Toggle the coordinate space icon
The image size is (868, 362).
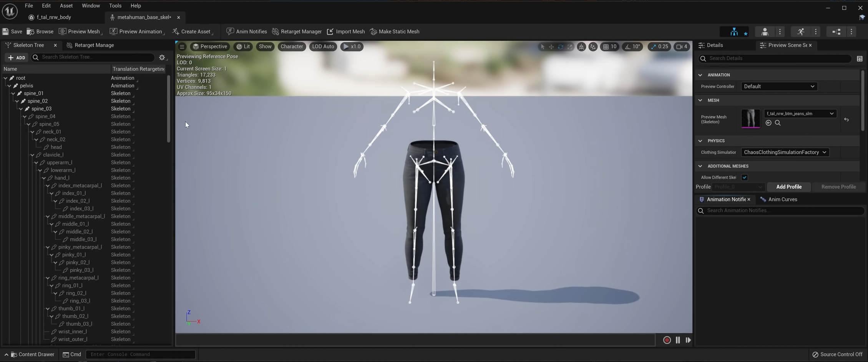[x=581, y=46]
